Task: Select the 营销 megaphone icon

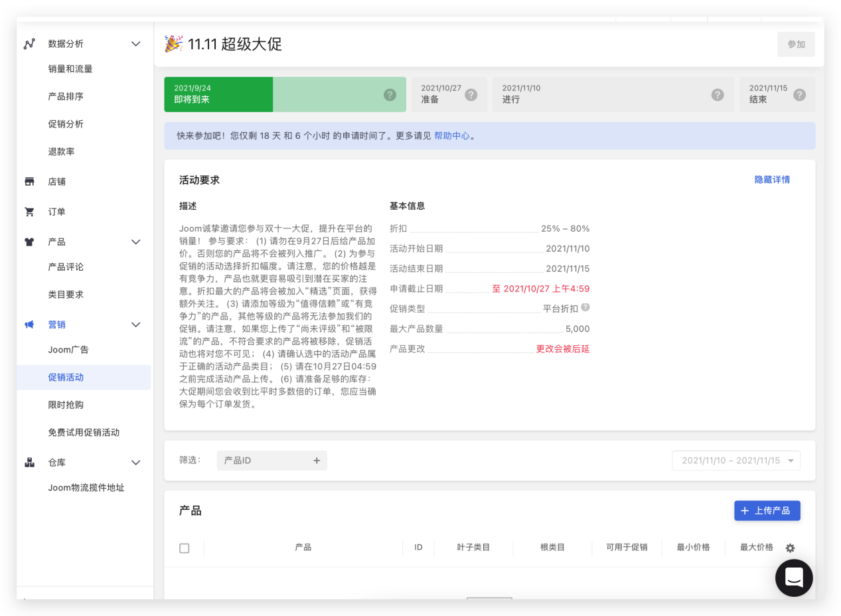Action: tap(29, 325)
